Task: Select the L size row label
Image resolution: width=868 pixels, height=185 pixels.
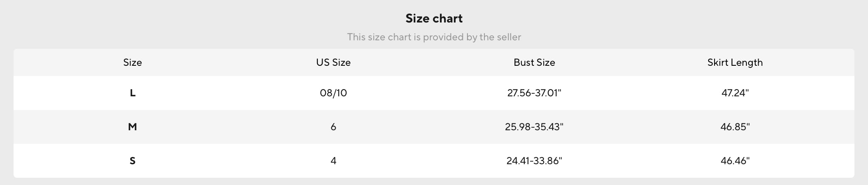Action: coord(132,93)
